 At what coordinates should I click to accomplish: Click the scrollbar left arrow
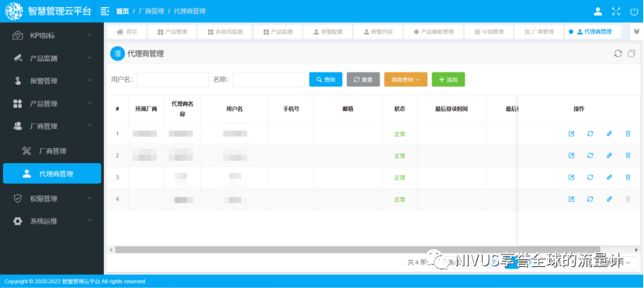coord(110,249)
